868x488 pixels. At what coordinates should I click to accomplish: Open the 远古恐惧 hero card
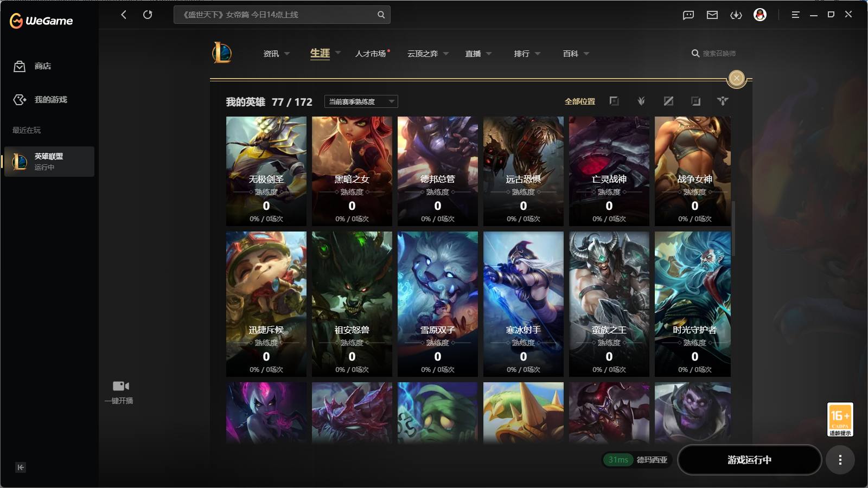tap(524, 171)
